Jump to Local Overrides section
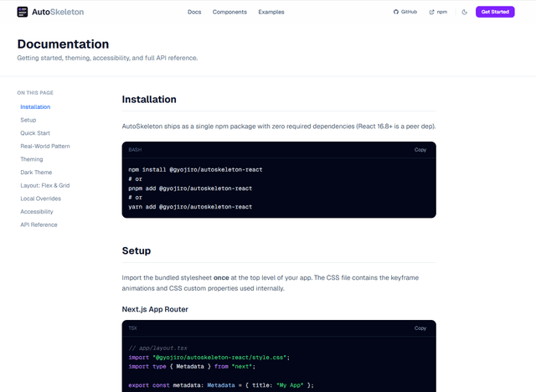Viewport: 536px width, 392px height. pos(40,199)
